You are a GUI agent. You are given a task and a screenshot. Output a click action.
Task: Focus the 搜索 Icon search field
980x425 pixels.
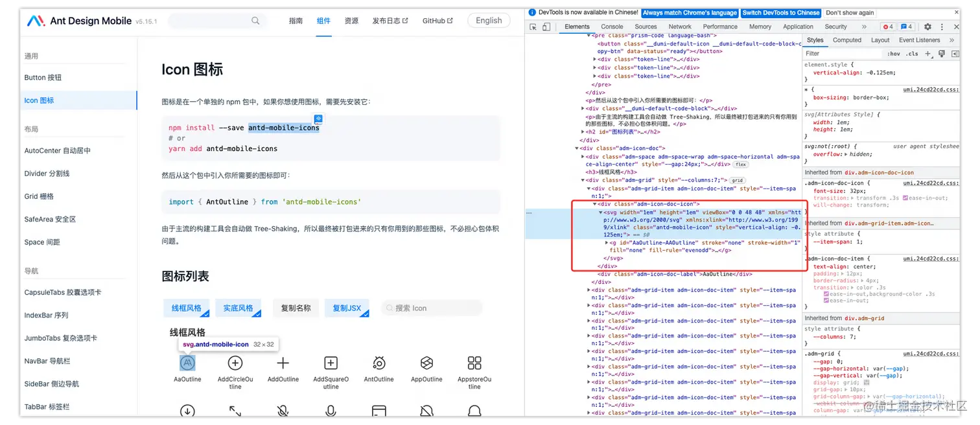pos(432,308)
